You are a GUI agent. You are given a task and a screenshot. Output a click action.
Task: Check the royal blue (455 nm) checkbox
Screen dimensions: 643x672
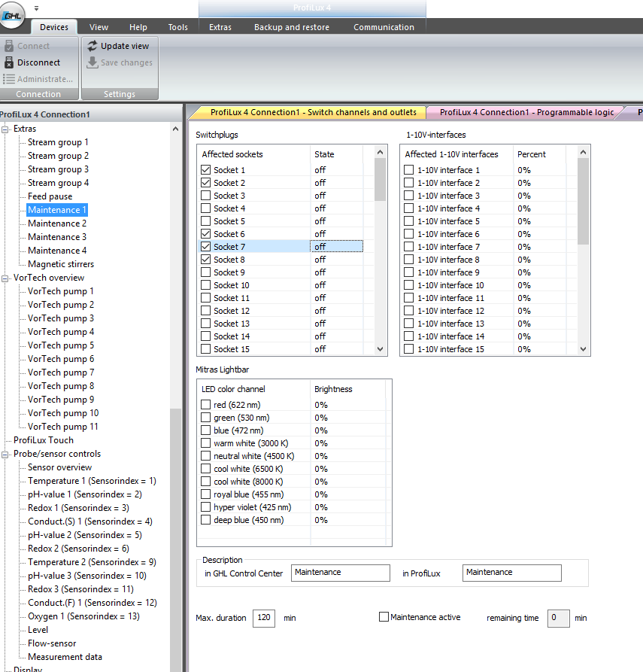click(205, 494)
